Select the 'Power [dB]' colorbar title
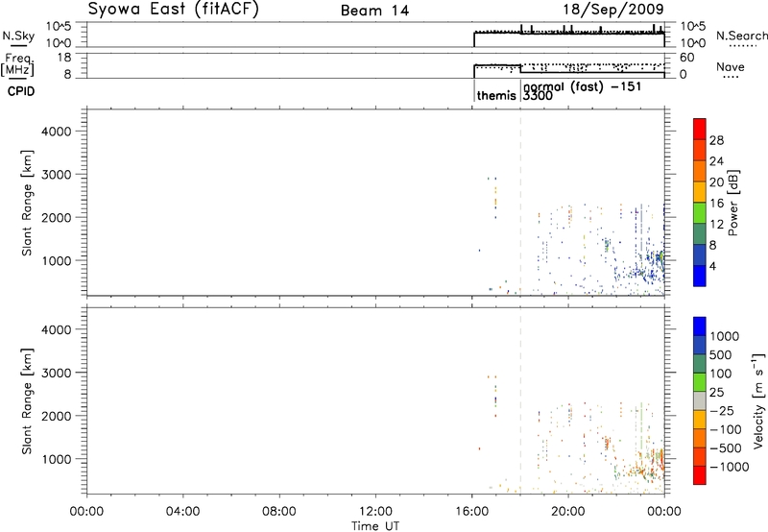Screen dimensions: 768x532 (x=732, y=203)
